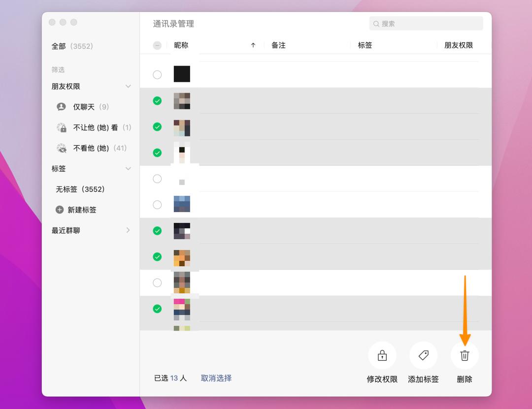Click the orange-highlighted delete control
The width and height of the screenshot is (532, 409).
(465, 355)
